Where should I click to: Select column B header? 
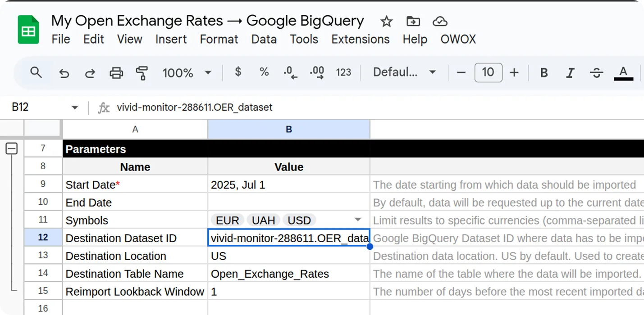tap(289, 129)
